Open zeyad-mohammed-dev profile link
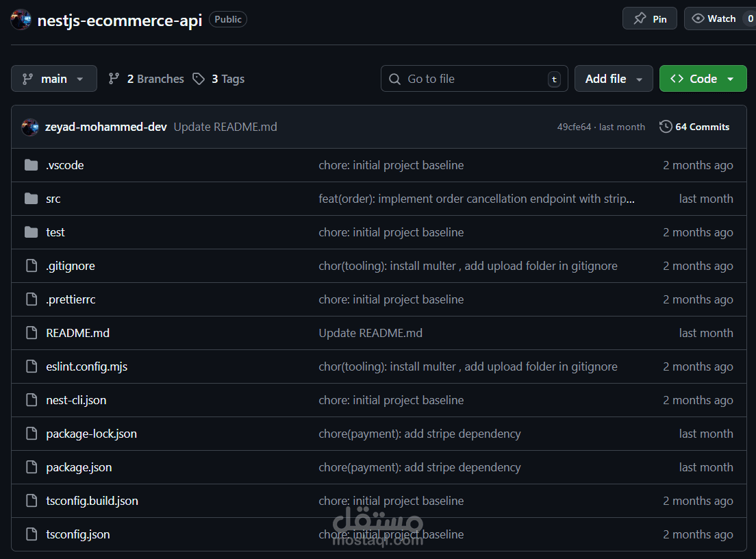This screenshot has width=756, height=559. click(105, 127)
